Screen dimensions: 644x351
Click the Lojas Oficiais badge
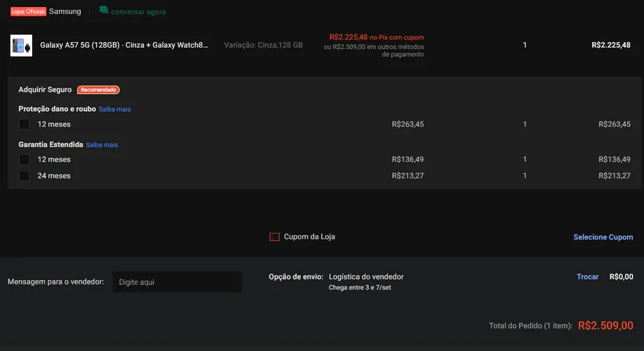click(x=28, y=11)
